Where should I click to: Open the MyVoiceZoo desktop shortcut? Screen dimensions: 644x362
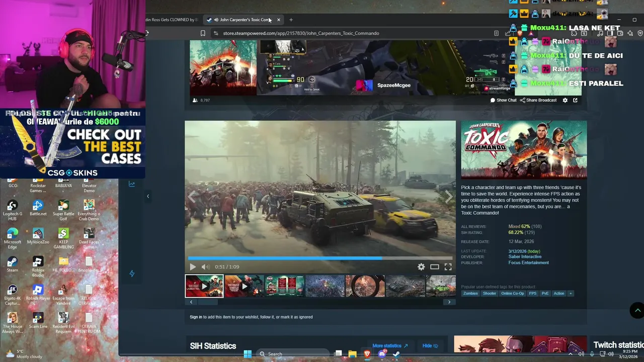pos(38,236)
